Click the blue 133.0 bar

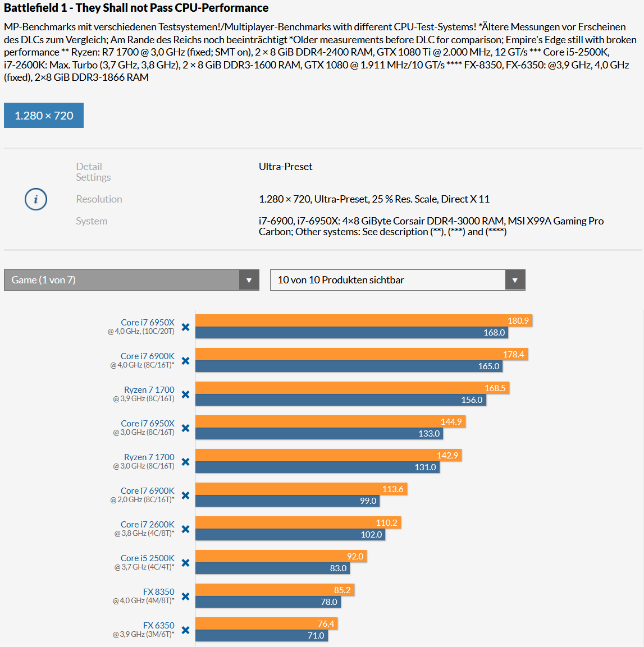319,434
